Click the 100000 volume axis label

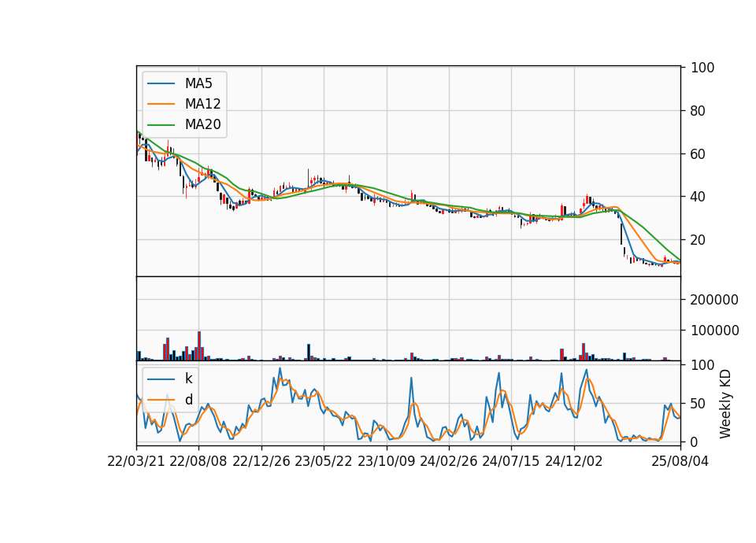tap(714, 331)
